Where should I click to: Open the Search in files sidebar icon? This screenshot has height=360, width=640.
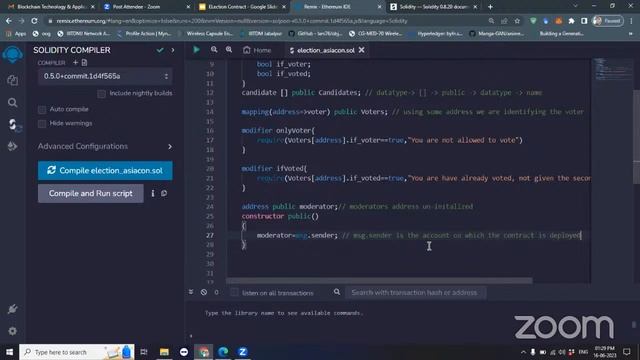(13, 102)
